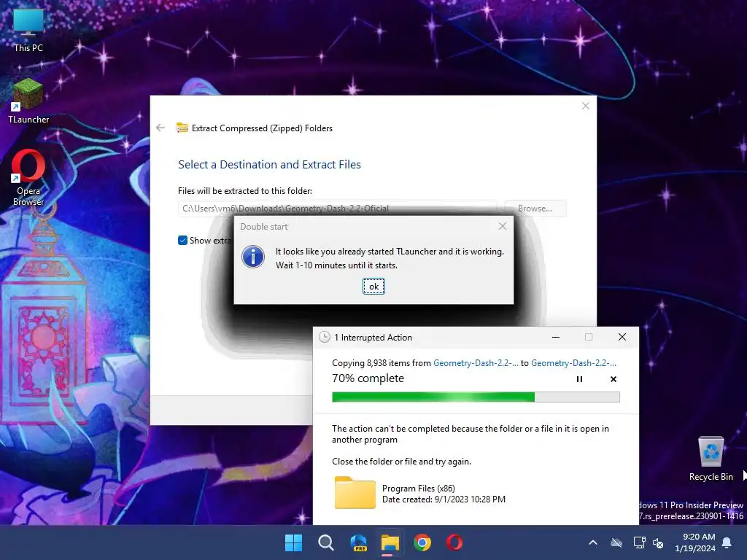Open the network status tray icon

639,542
